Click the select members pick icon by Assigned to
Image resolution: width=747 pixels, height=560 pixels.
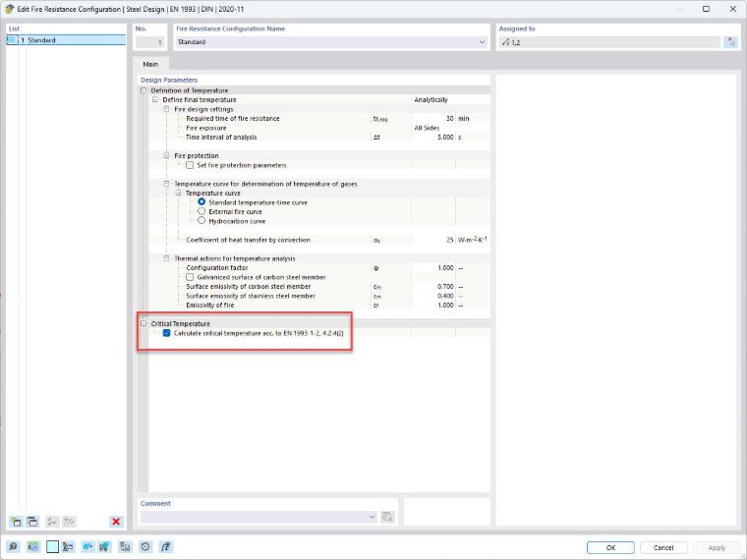tap(730, 42)
